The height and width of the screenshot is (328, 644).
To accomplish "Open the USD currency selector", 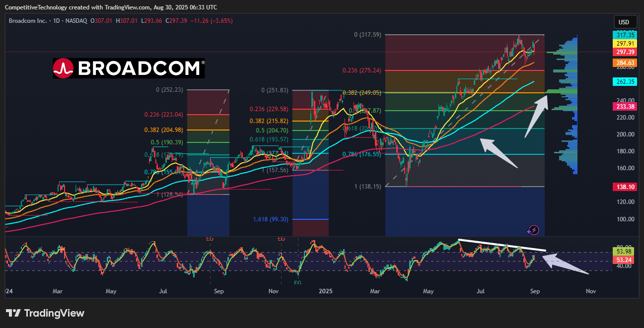I will (625, 22).
